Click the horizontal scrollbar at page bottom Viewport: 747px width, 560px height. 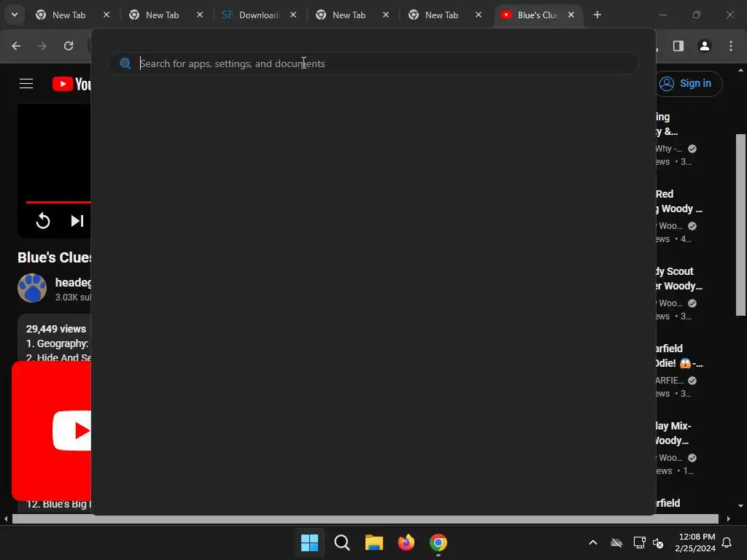[365, 519]
